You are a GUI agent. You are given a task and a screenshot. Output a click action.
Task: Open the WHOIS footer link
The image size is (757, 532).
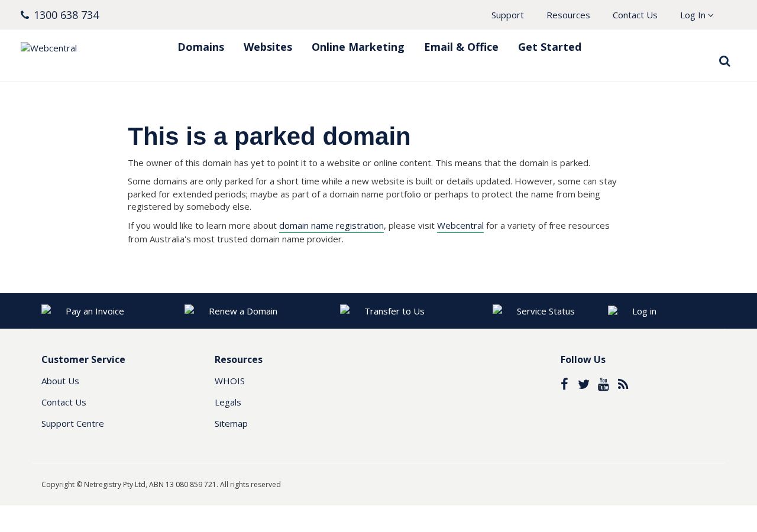pyautogui.click(x=229, y=381)
